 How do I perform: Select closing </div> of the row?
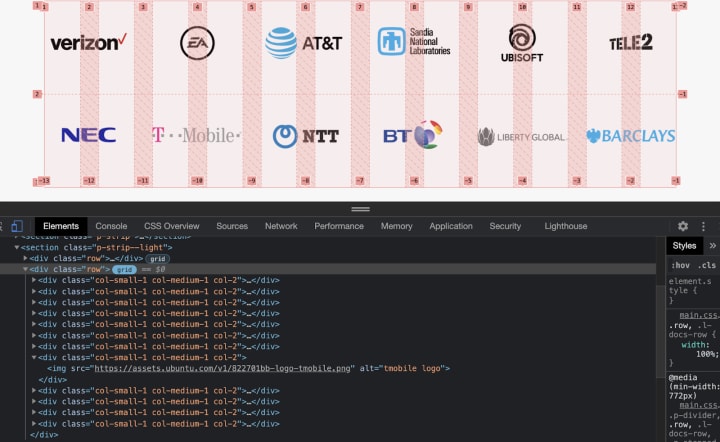pos(44,435)
